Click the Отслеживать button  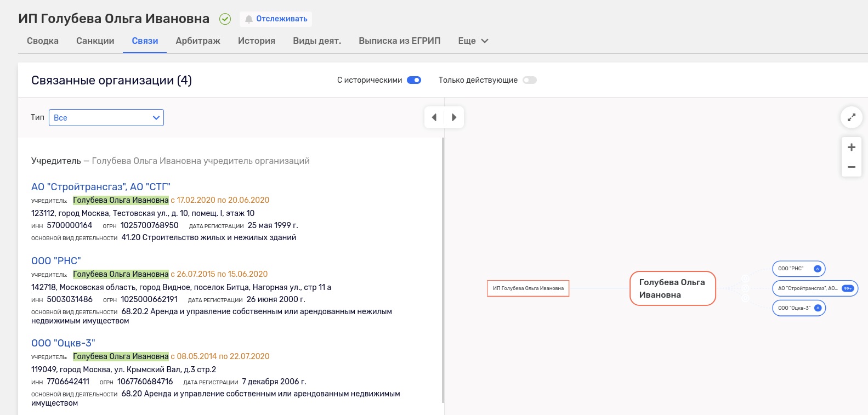276,19
